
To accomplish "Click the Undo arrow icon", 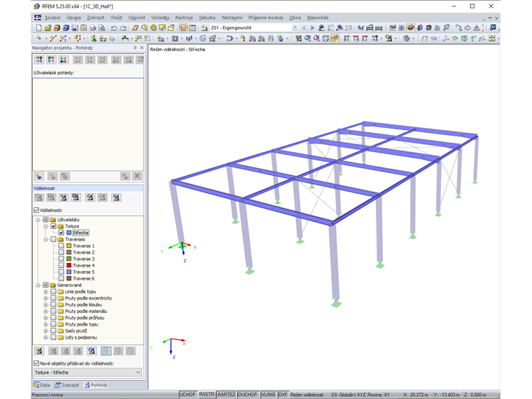I will click(x=114, y=28).
